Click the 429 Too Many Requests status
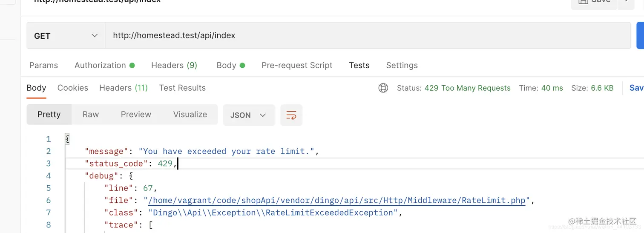This screenshot has width=644, height=233. [x=467, y=88]
